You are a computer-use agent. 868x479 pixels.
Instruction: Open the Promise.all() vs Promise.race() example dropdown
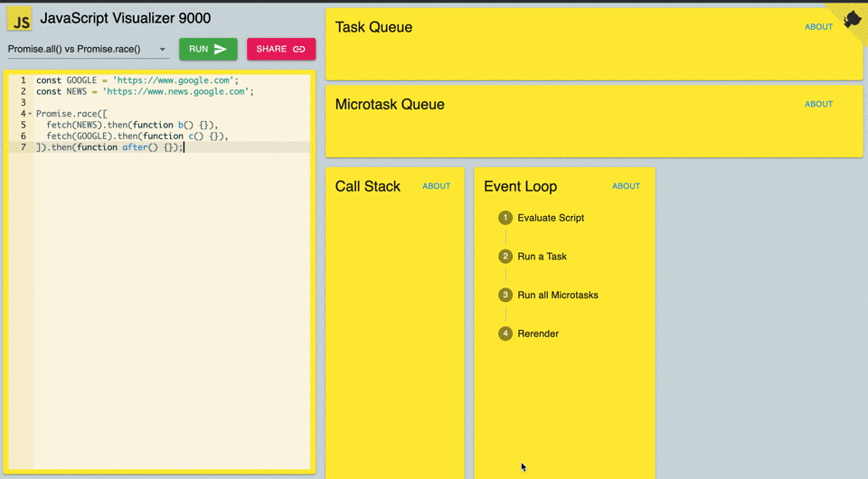(87, 49)
